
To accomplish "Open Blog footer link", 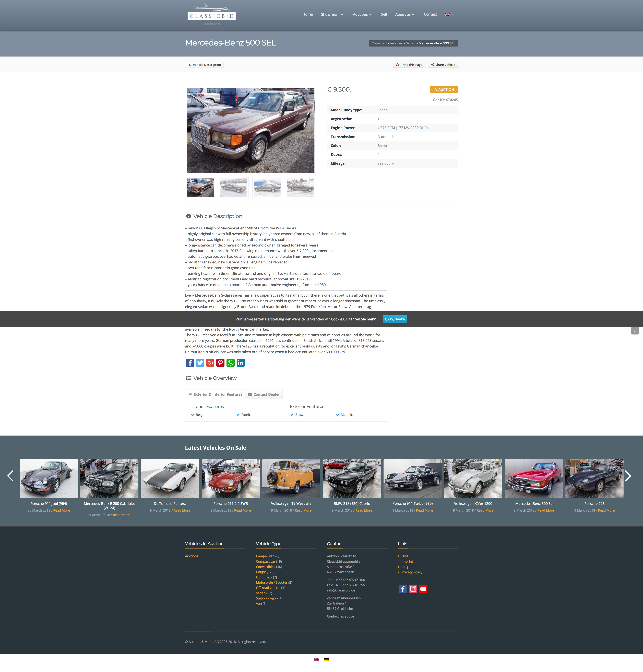I will 405,556.
